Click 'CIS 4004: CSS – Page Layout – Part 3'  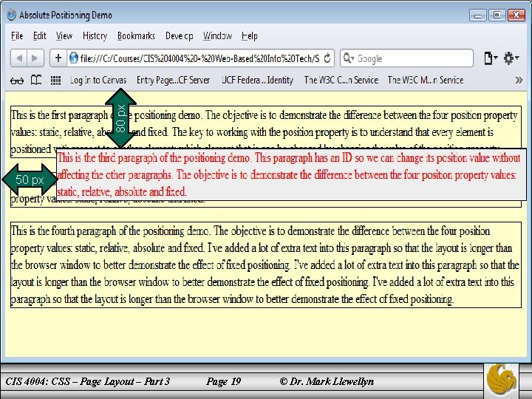87,381
